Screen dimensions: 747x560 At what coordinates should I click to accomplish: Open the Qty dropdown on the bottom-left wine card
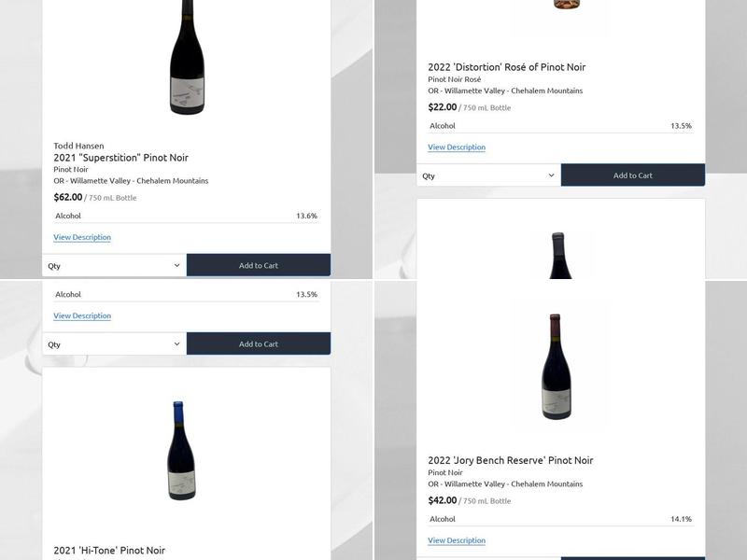tap(112, 343)
